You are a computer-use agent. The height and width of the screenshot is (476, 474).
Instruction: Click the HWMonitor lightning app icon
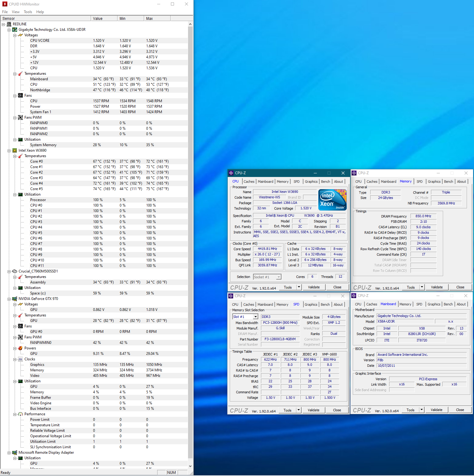tap(5, 4)
